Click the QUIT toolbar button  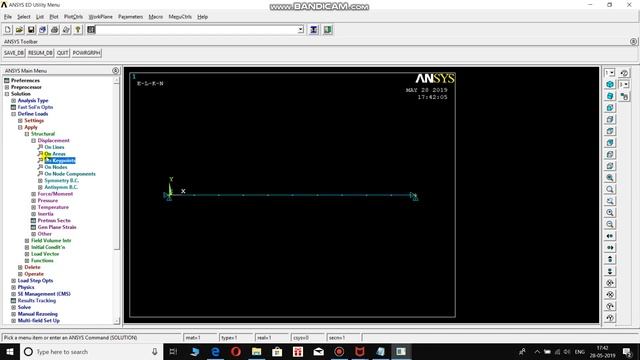(x=62, y=53)
